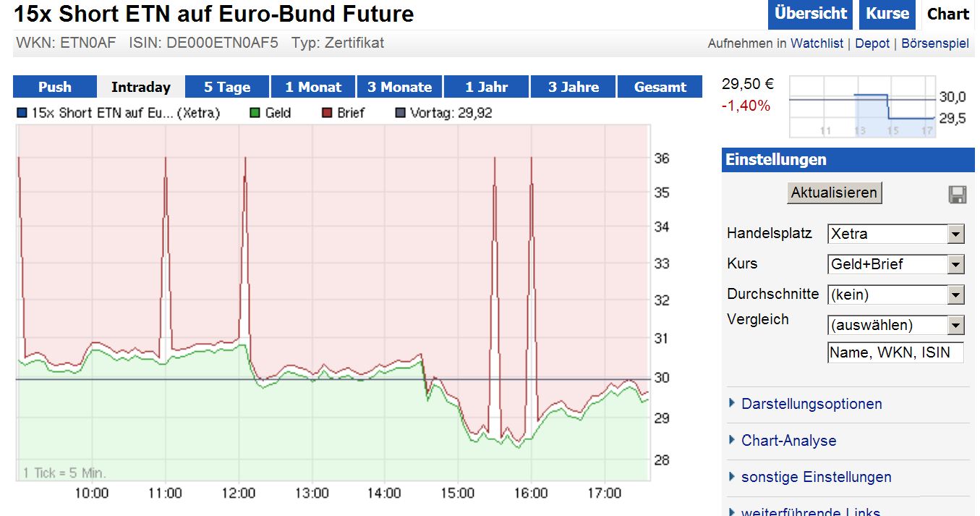Select the Kurse navigation tab
The width and height of the screenshot is (980, 516).
[x=887, y=14]
